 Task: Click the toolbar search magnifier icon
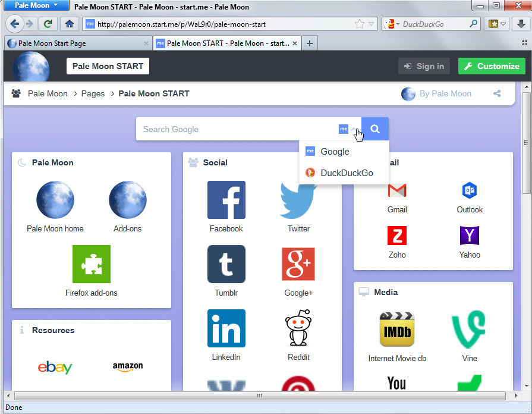pos(473,24)
